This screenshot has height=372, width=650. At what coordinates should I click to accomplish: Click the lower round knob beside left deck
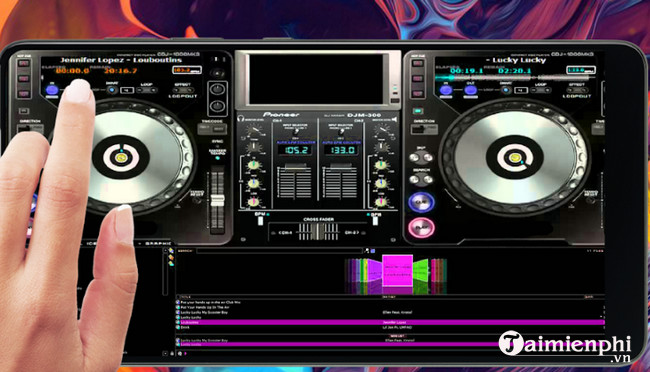217,107
